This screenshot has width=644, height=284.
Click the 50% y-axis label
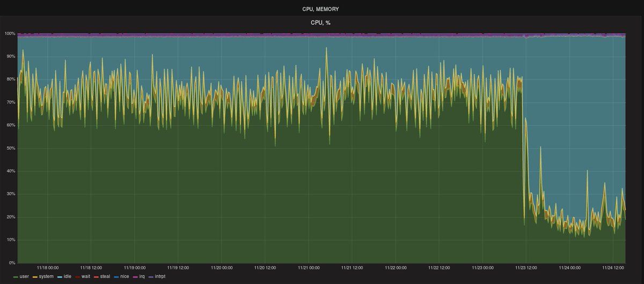tap(10, 148)
